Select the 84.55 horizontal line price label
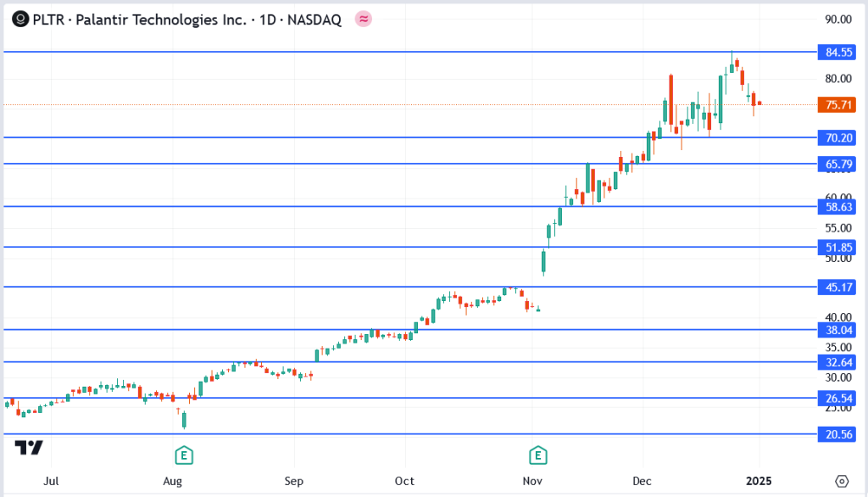 [837, 53]
